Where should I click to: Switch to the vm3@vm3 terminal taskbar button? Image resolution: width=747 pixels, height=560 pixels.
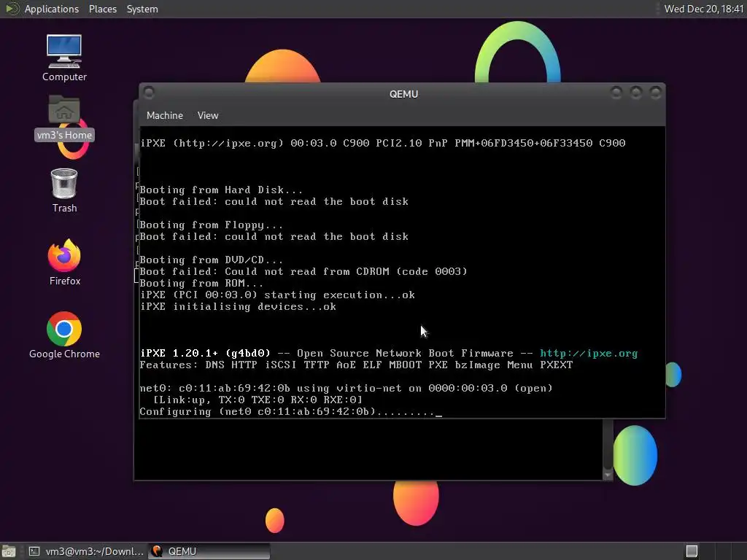coord(87,551)
